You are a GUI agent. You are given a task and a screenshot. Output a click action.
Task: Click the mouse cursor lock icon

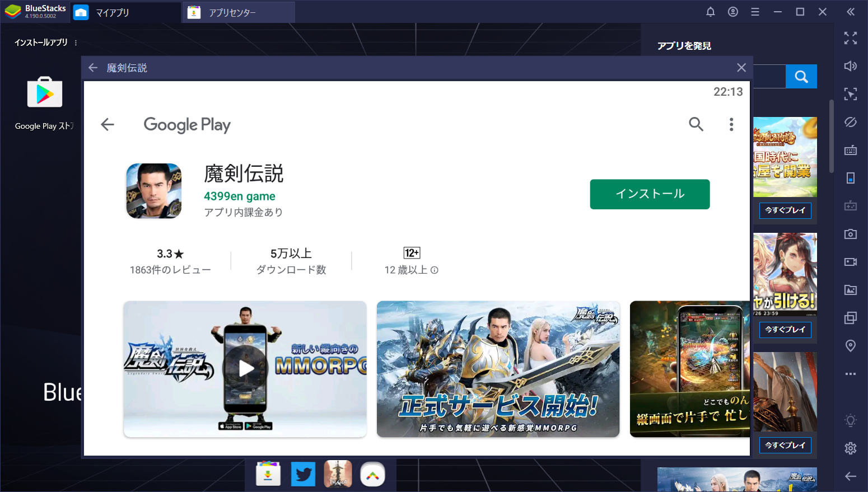[x=850, y=94]
